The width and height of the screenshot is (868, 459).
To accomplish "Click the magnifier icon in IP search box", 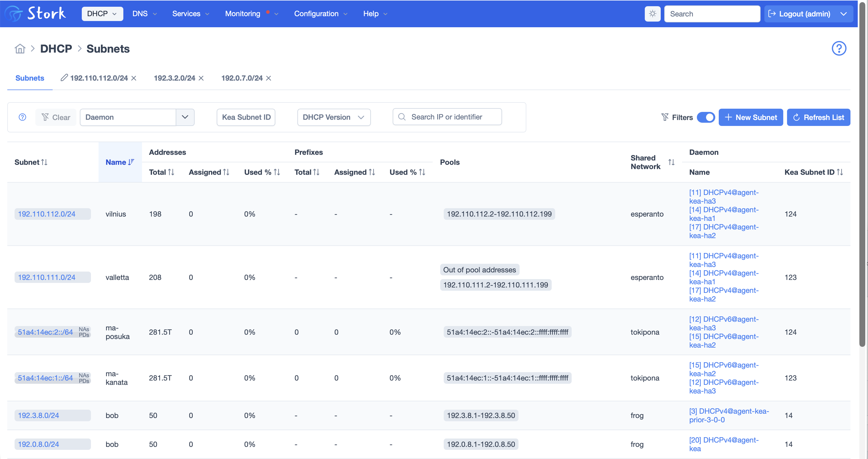I will pyautogui.click(x=402, y=117).
